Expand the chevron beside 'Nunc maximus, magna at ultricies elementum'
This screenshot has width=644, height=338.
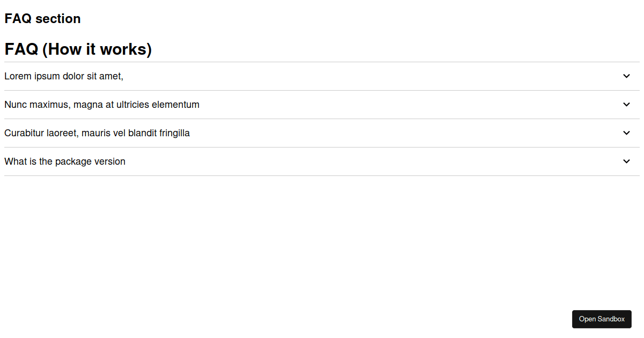(x=626, y=105)
